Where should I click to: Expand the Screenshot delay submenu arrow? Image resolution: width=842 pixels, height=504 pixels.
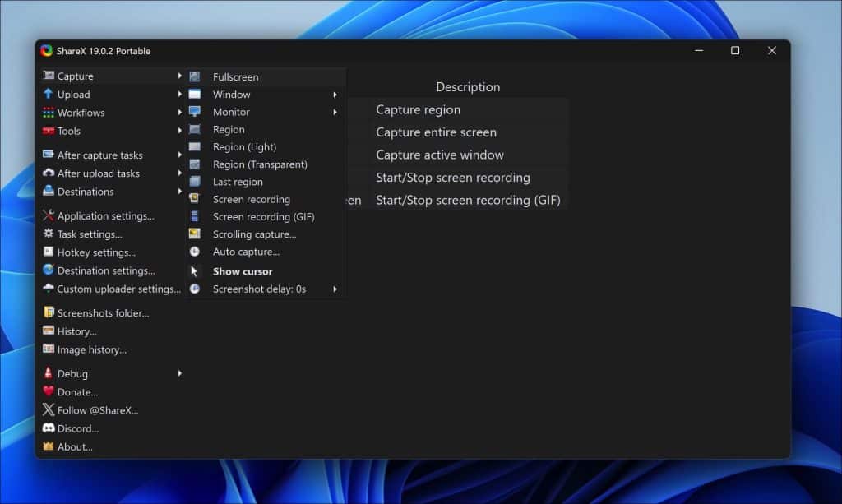(335, 289)
